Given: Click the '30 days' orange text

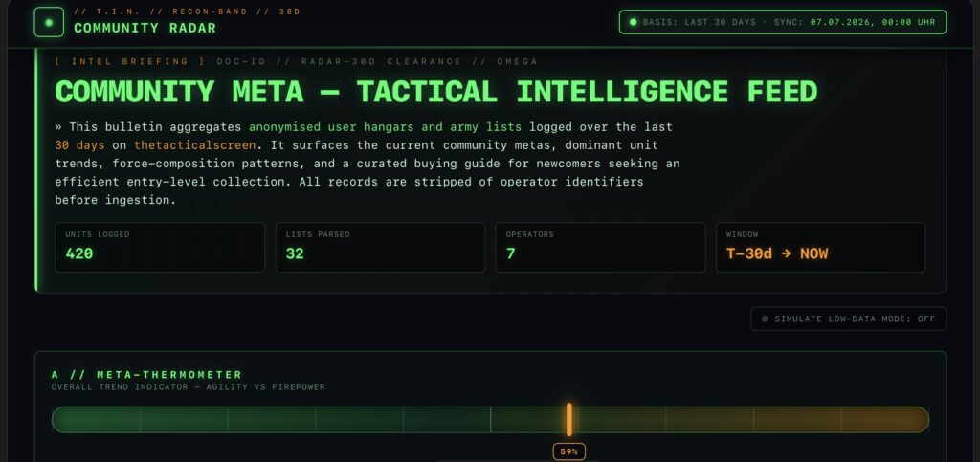Looking at the screenshot, I should [79, 145].
